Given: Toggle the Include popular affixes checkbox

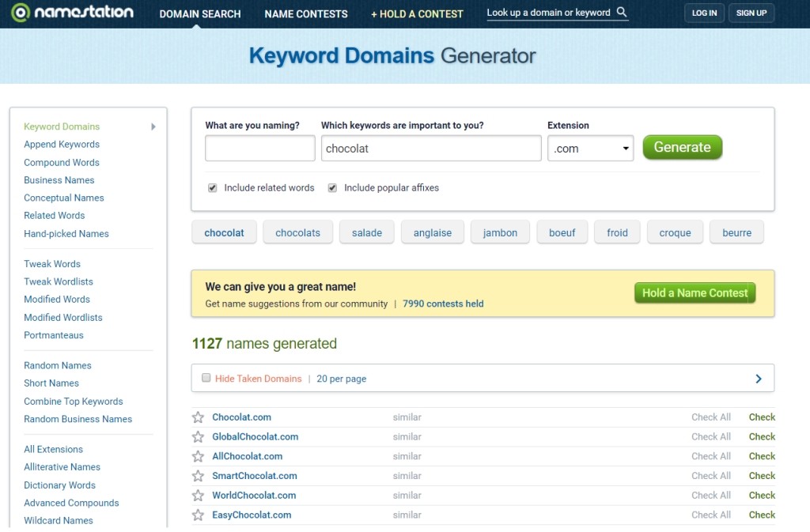Looking at the screenshot, I should 332,188.
